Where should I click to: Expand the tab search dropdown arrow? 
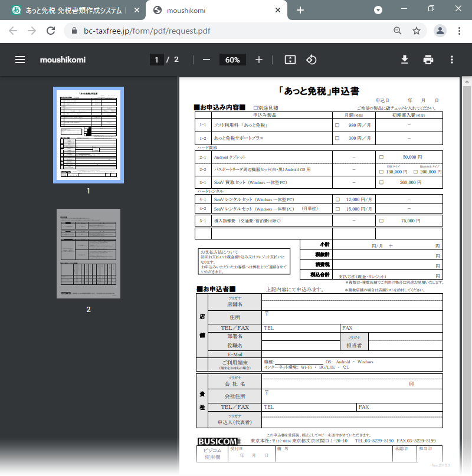[x=378, y=10]
